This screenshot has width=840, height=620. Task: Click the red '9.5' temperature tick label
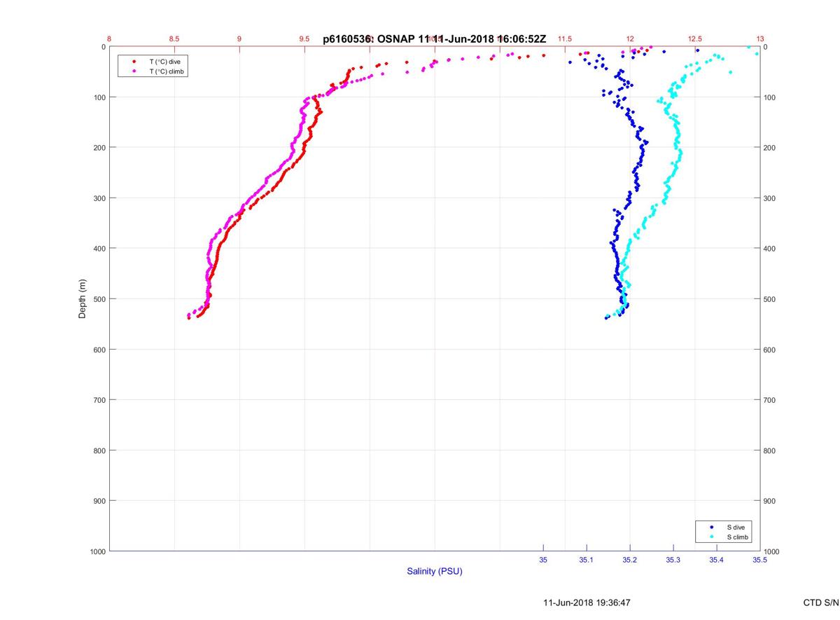tap(304, 39)
